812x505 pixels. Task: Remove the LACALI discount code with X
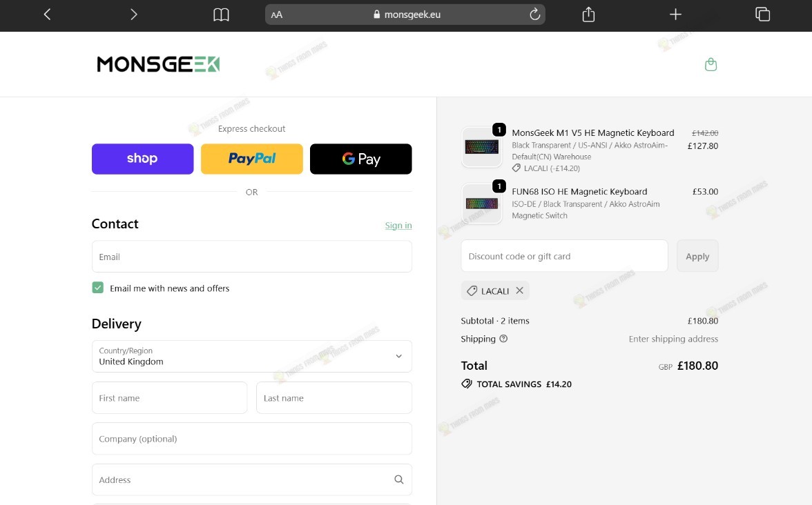tap(519, 290)
